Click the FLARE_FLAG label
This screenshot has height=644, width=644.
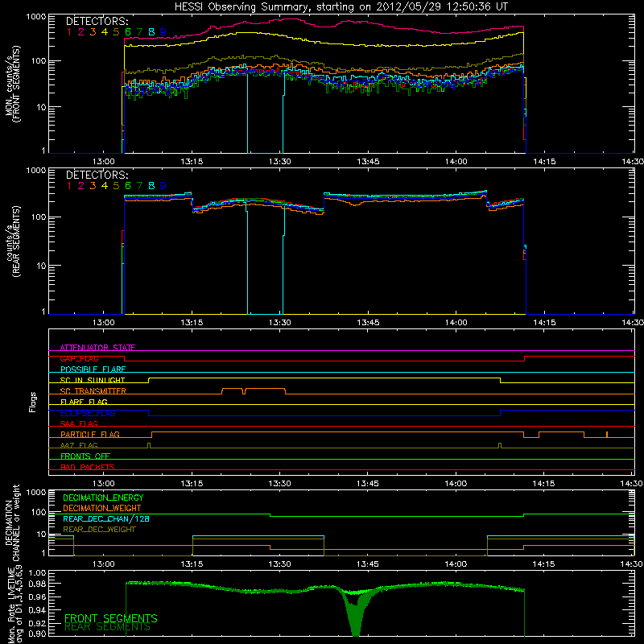click(x=84, y=402)
